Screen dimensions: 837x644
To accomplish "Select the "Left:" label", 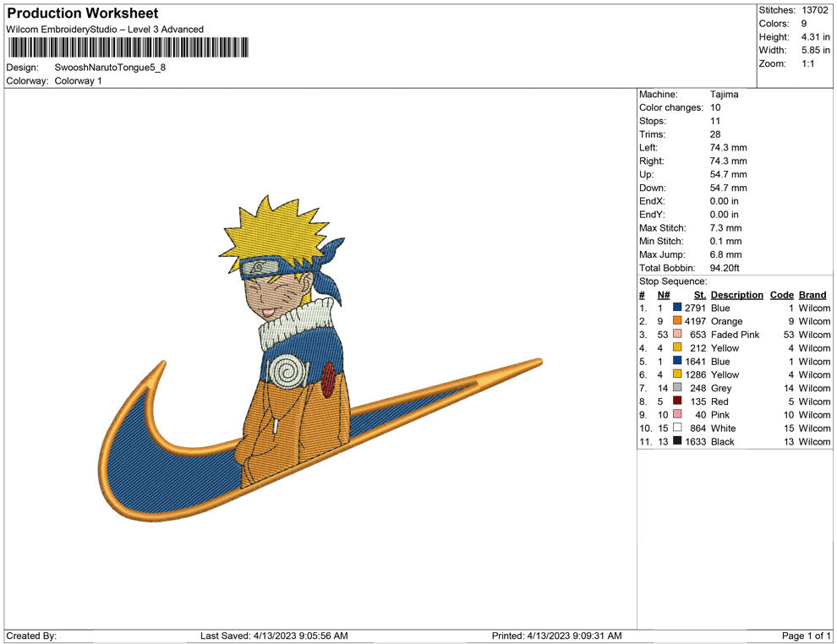I will point(648,148).
